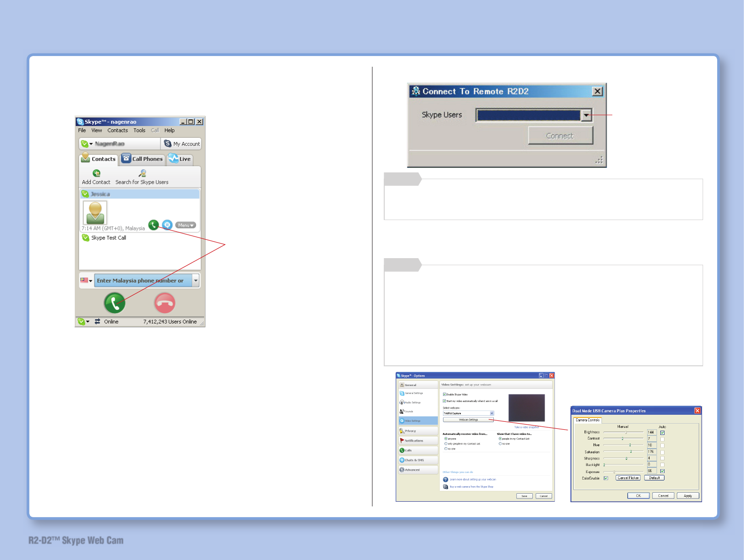
Task: Click the Backlight slider handle
Action: 604,465
